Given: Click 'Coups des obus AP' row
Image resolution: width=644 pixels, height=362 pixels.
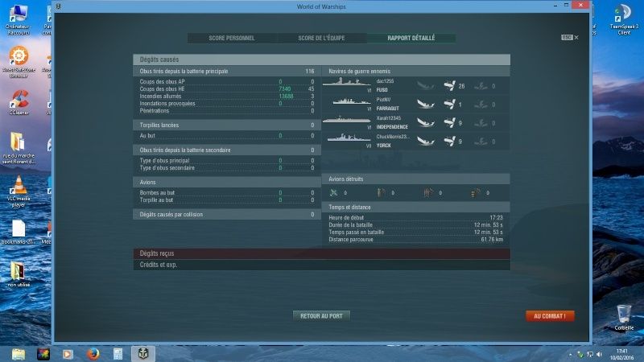Looking at the screenshot, I should [x=227, y=82].
